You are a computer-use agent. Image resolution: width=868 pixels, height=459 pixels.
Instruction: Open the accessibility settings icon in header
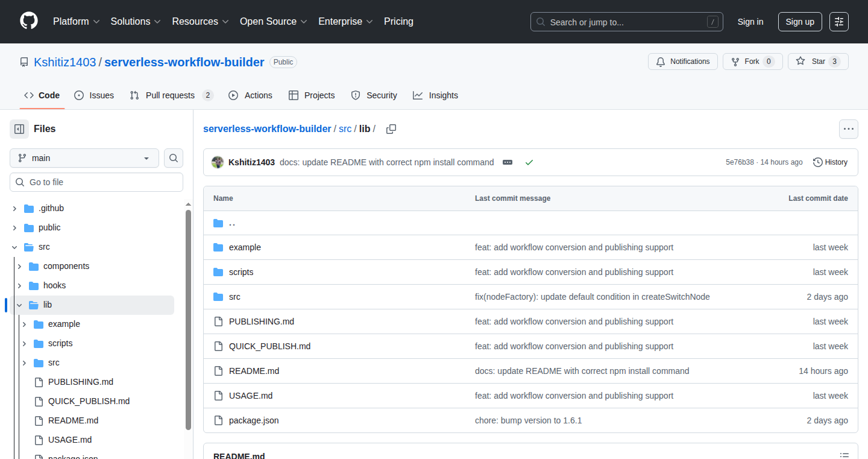pos(839,22)
